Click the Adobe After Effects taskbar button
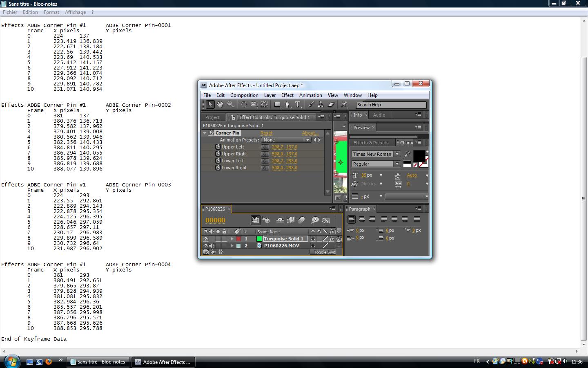This screenshot has height=368, width=588. click(163, 362)
